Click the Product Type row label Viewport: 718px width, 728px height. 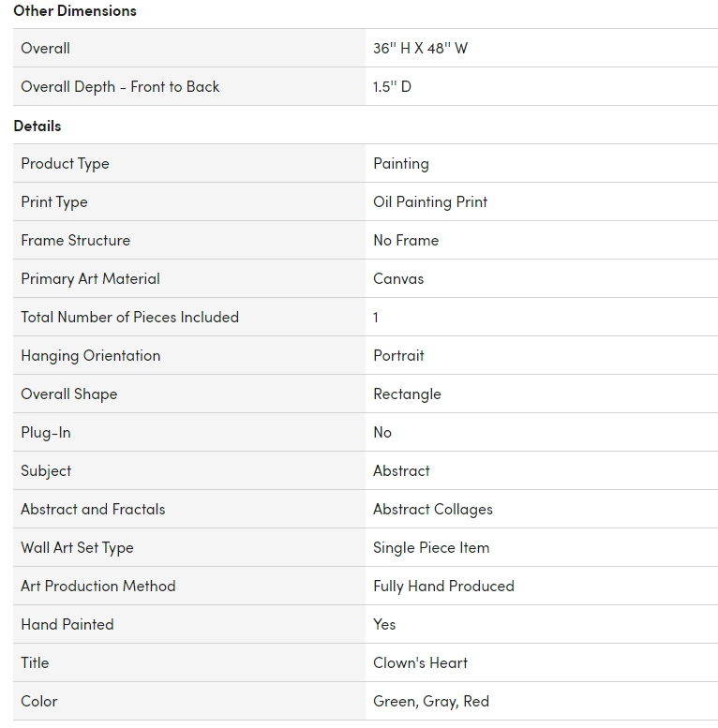pos(65,164)
